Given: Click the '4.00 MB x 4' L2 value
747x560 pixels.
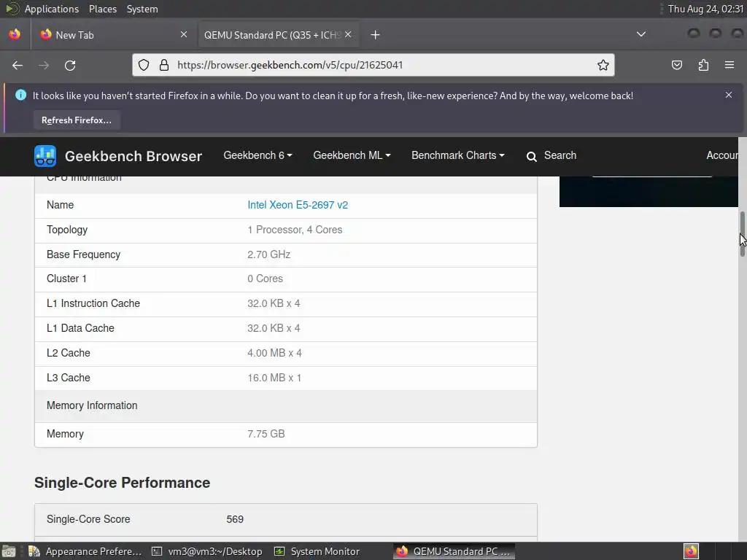Looking at the screenshot, I should (x=274, y=353).
